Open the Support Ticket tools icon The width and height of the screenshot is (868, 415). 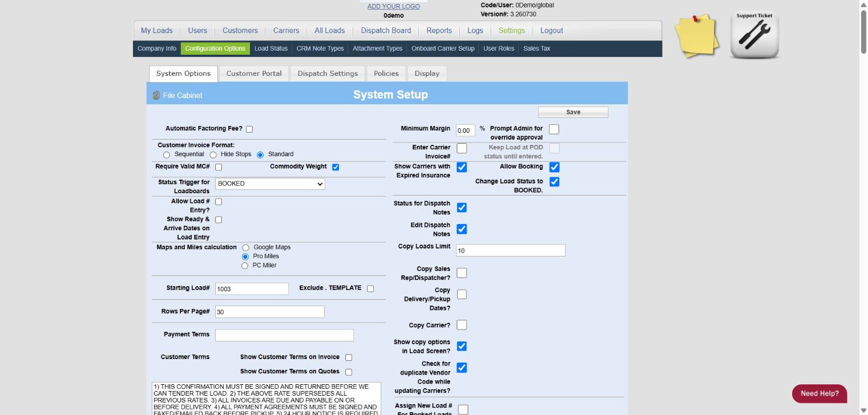click(754, 35)
